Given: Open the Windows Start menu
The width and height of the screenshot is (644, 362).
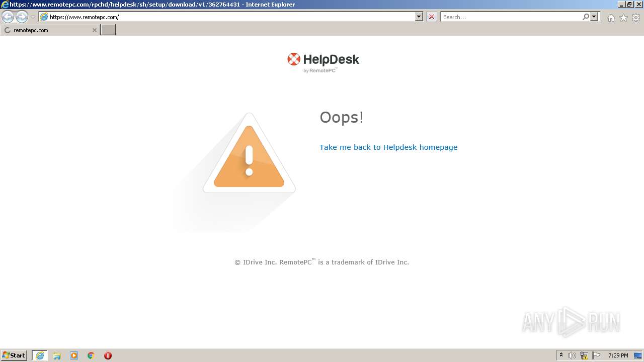Looking at the screenshot, I should point(14,355).
